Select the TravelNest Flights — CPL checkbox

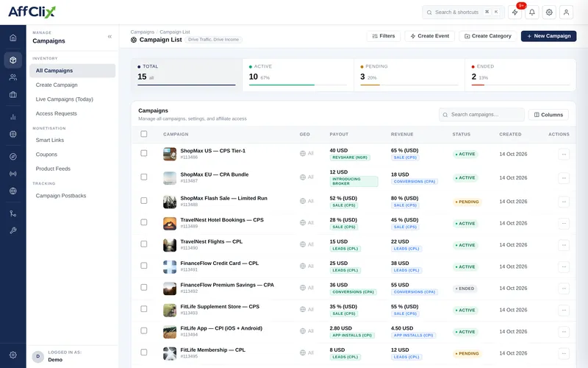click(x=143, y=244)
